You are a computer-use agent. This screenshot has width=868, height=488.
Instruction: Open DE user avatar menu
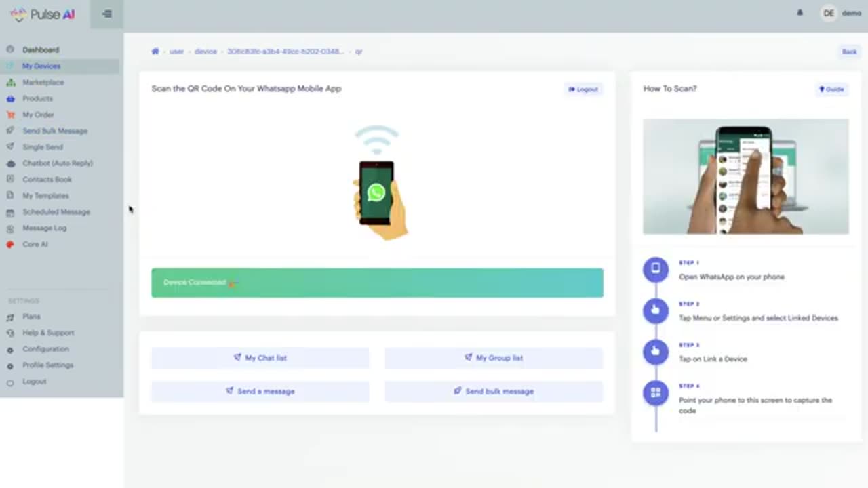pos(829,13)
